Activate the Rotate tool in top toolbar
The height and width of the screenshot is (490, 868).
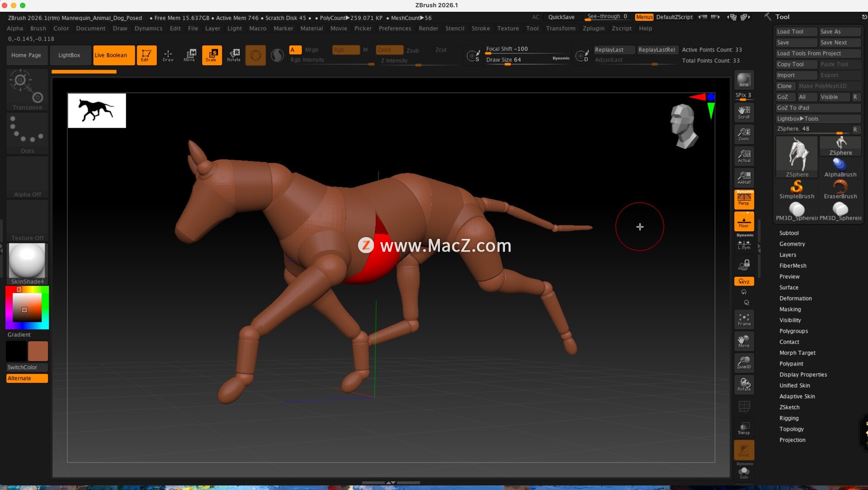tap(234, 55)
